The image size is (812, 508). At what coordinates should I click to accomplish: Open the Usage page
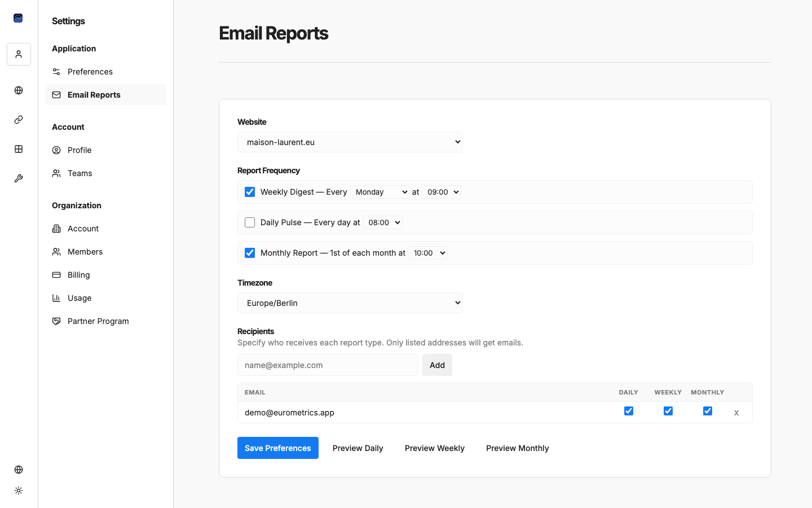tap(105, 298)
